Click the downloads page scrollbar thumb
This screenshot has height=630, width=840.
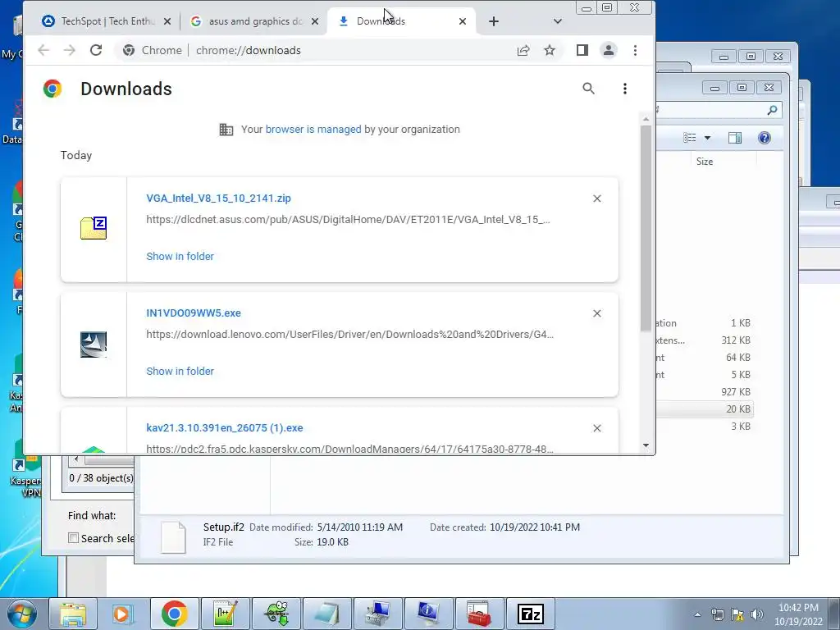(646, 228)
